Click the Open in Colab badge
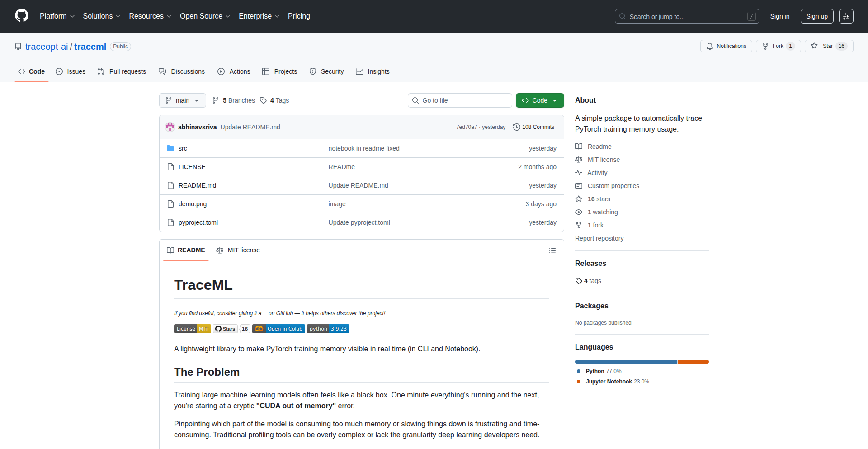The width and height of the screenshot is (868, 449). [278, 329]
